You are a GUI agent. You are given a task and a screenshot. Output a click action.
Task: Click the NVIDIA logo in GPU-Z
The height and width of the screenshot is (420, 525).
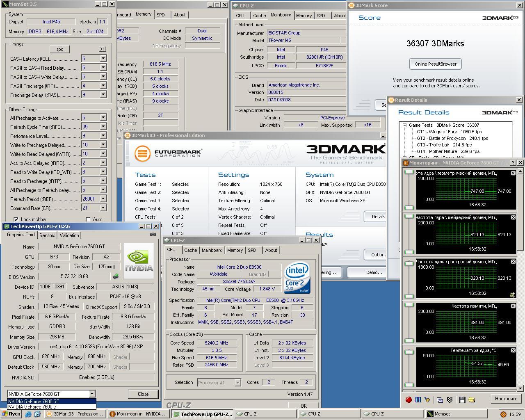coord(139,261)
